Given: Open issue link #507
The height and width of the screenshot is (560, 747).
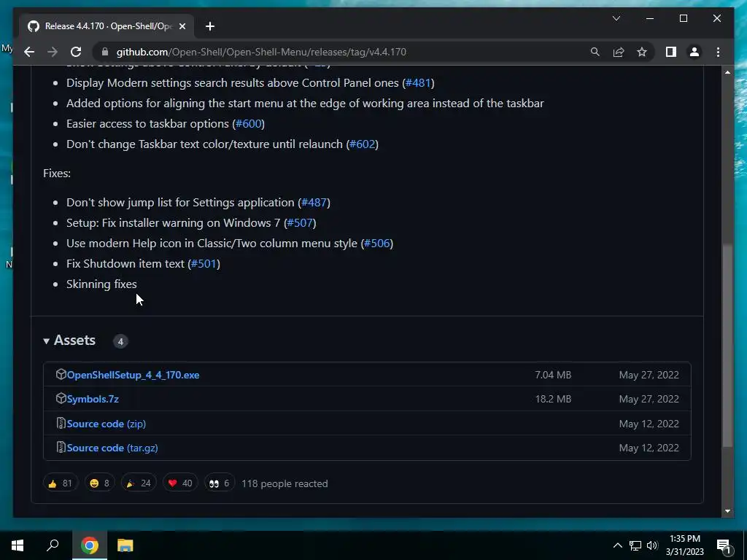Looking at the screenshot, I should pos(300,223).
